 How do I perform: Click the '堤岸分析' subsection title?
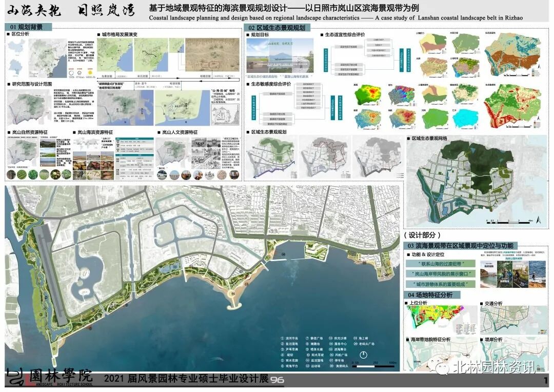click(x=493, y=339)
